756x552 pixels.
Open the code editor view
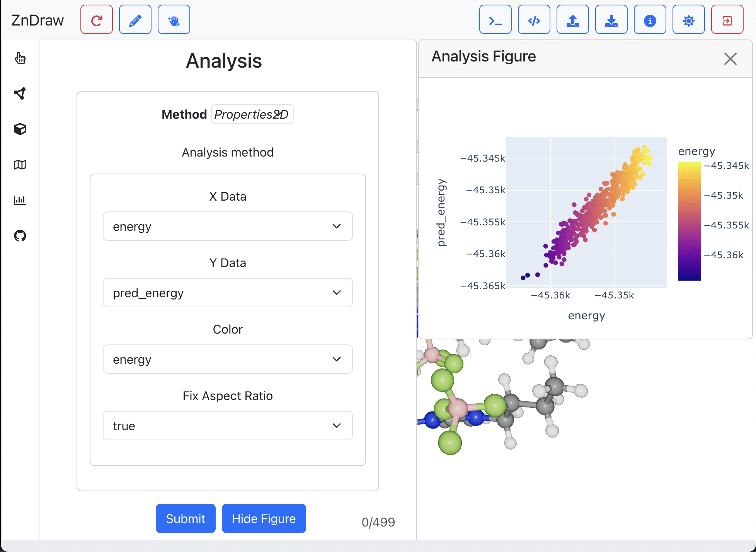pos(534,19)
